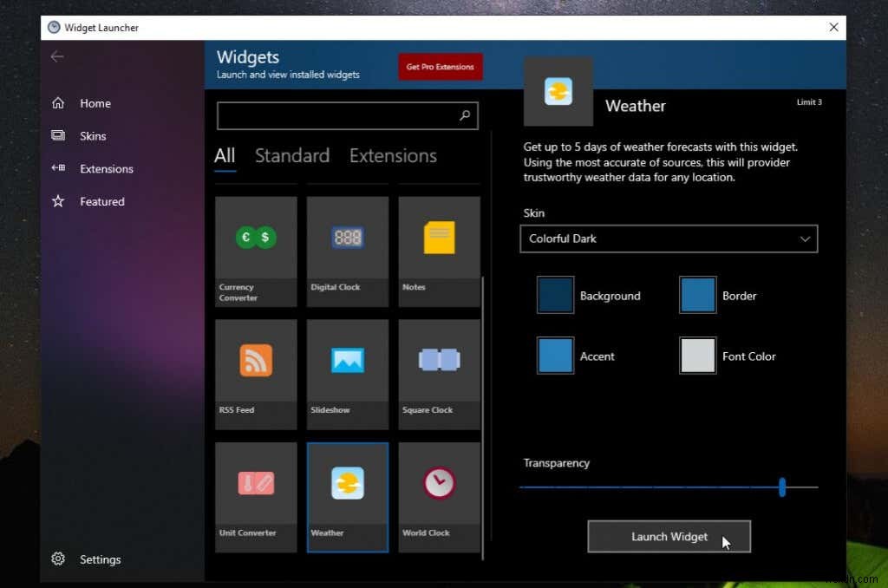Open the Unit Converter widget
The width and height of the screenshot is (888, 588).
(255, 494)
